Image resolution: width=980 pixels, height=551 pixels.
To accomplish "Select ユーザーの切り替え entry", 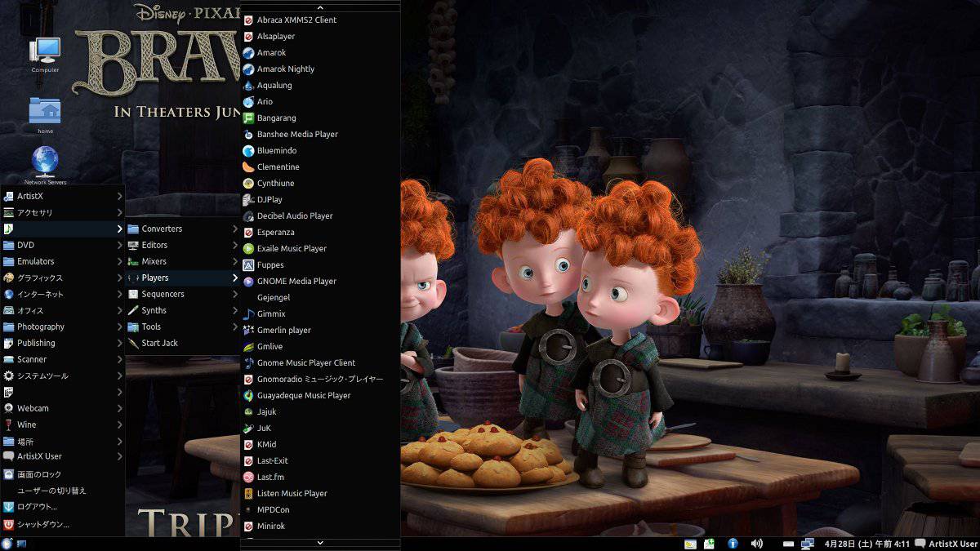I will (63, 491).
